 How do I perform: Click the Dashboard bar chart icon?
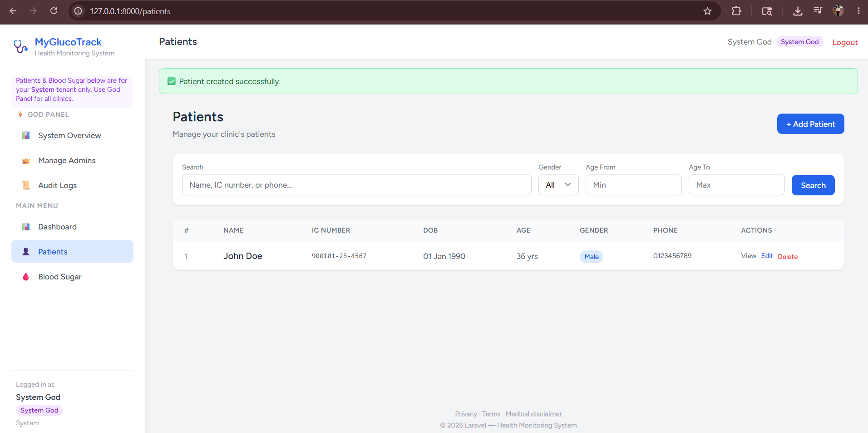[x=26, y=227]
